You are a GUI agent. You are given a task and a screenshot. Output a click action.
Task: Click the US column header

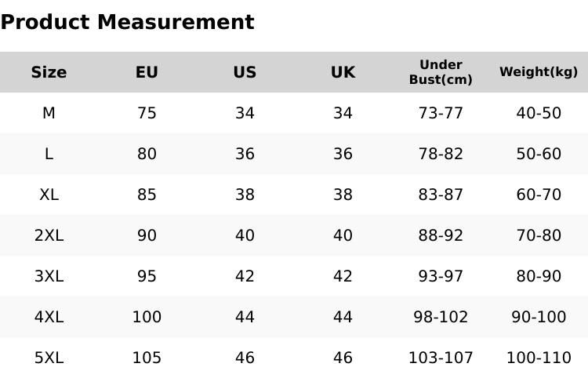[245, 72]
